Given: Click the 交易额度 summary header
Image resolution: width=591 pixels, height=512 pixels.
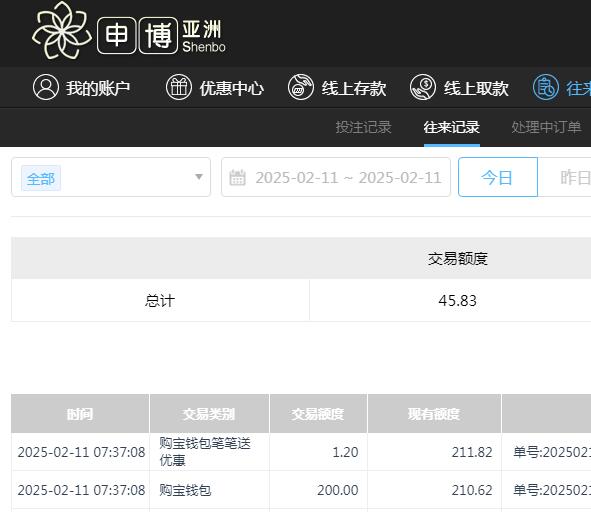Looking at the screenshot, I should tap(458, 259).
